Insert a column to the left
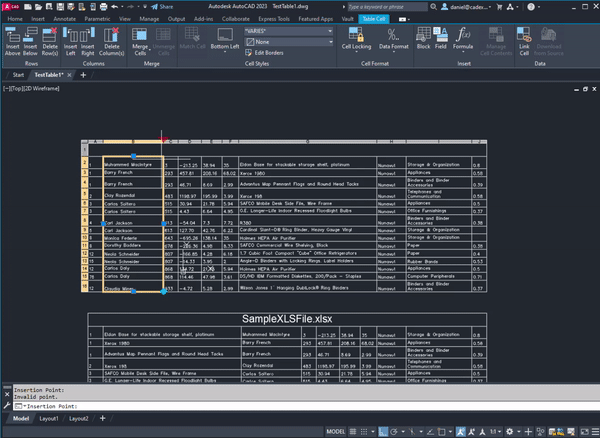The width and height of the screenshot is (600, 438). [x=72, y=35]
